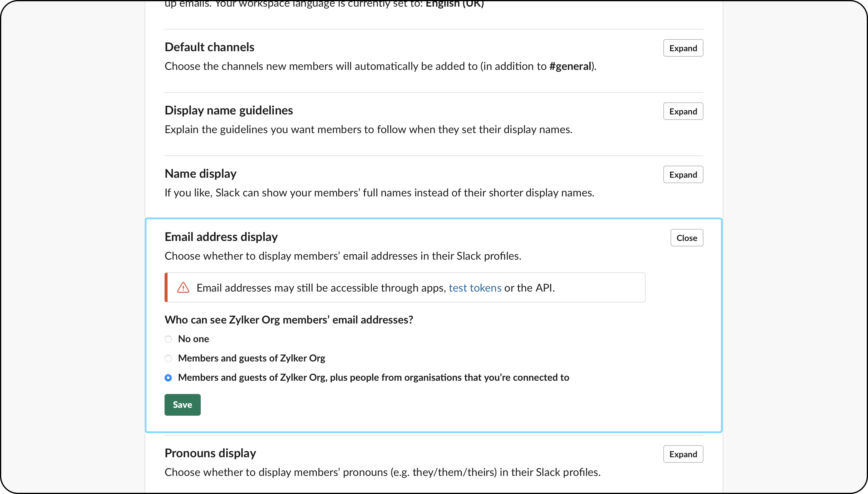Viewport: 868px width, 494px height.
Task: Click the 'Name display' heading
Action: [200, 174]
